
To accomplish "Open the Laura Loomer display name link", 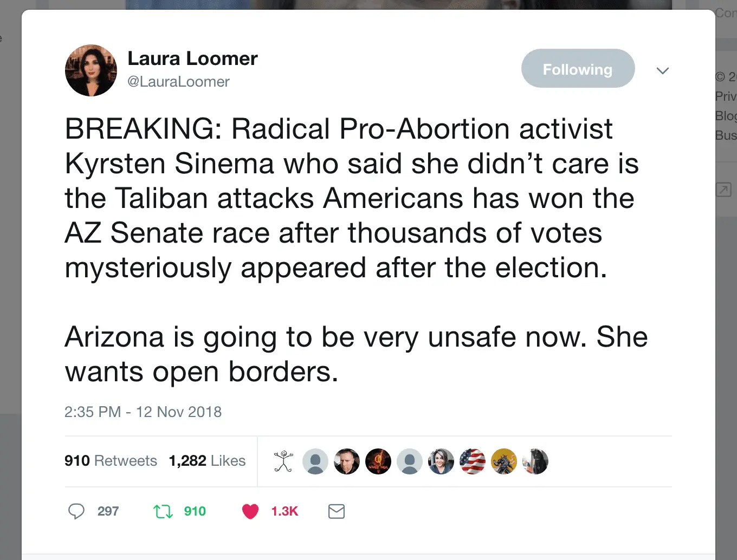I will (192, 58).
